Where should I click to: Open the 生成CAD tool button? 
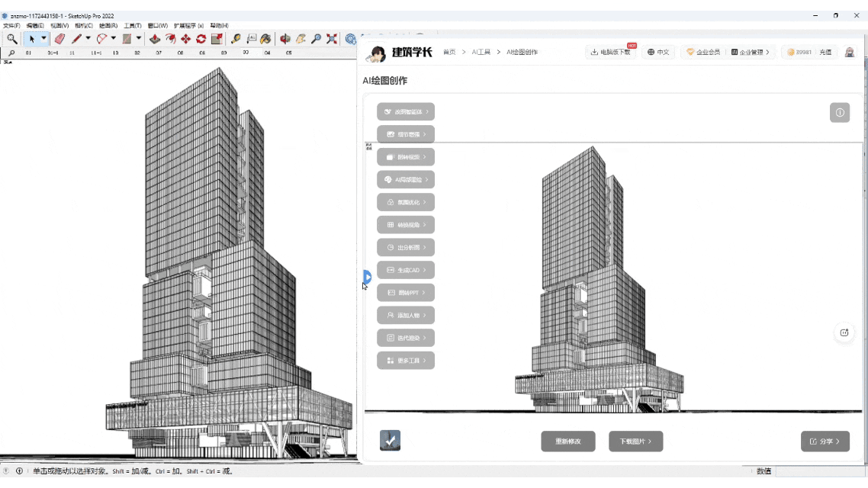point(406,270)
